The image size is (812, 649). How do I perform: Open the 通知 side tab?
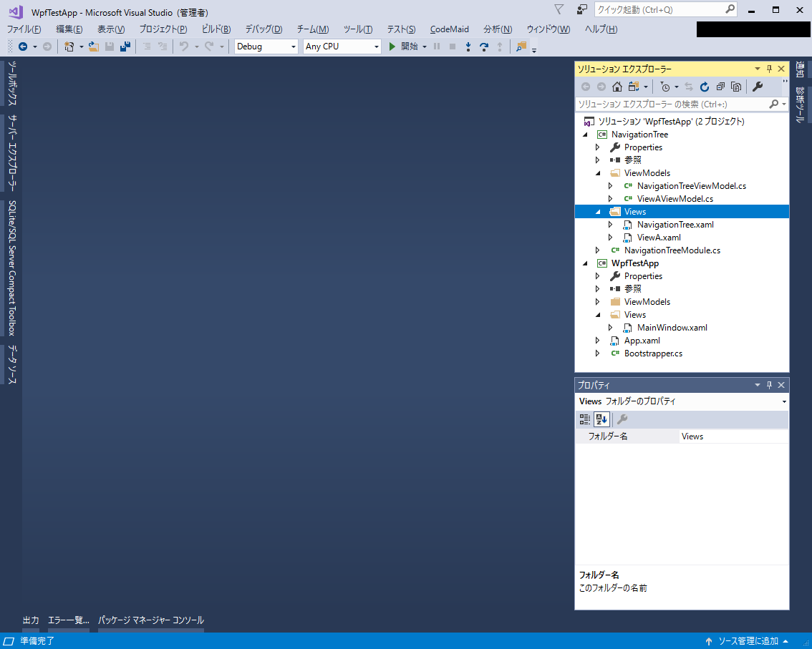coord(800,69)
